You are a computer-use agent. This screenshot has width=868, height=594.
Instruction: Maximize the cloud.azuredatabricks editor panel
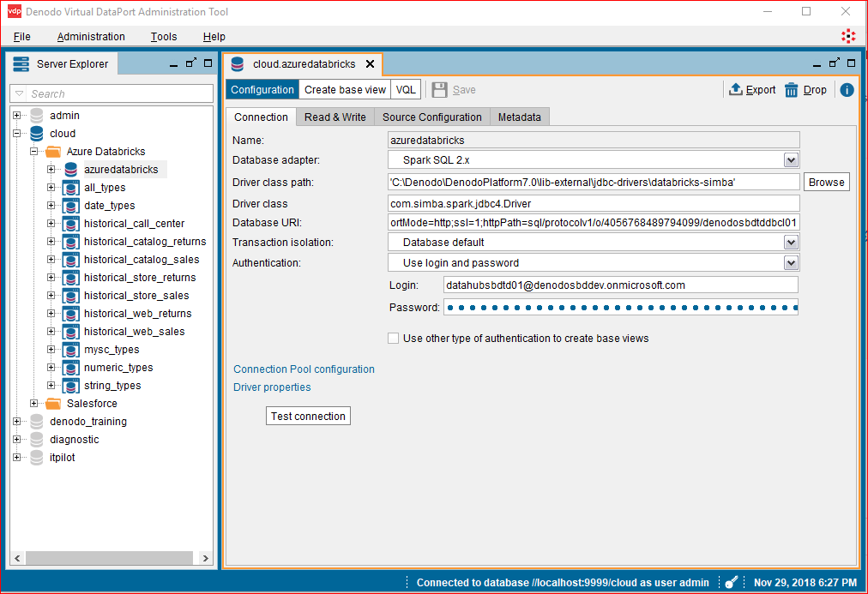[x=852, y=63]
